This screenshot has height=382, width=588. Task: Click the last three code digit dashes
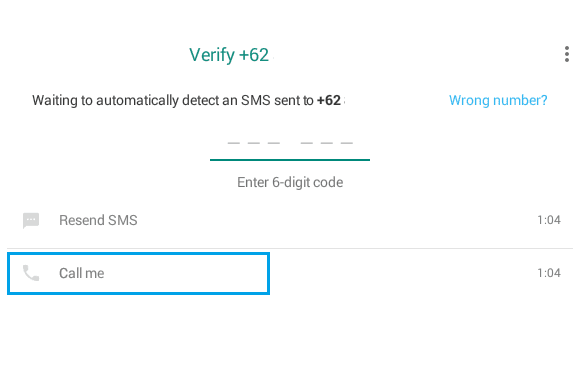tap(327, 143)
